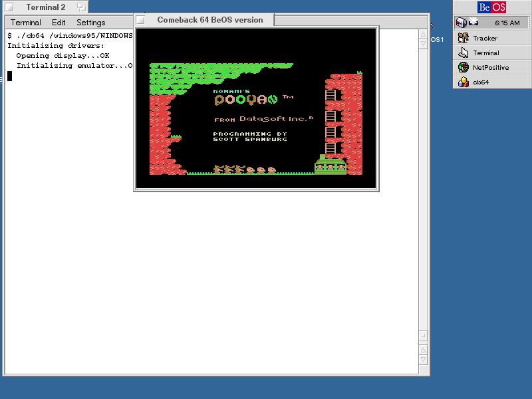Switch to cb64 in Deskbar
This screenshot has height=399, width=532.
pos(492,82)
